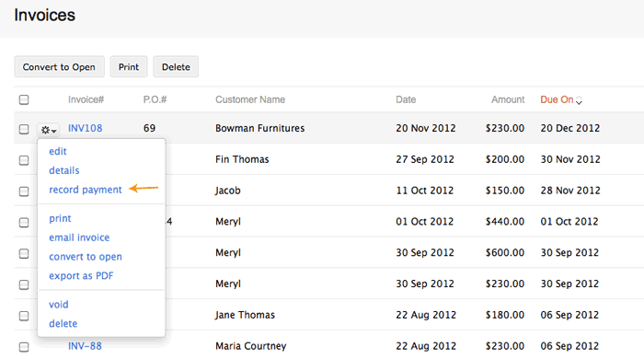
Task: Click due date 28 Nov 2012
Action: tap(570, 191)
